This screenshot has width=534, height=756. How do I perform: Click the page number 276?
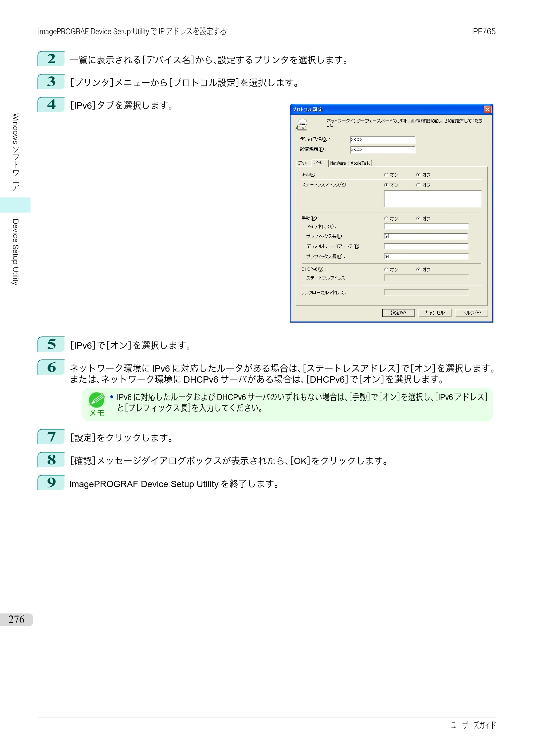[x=17, y=619]
